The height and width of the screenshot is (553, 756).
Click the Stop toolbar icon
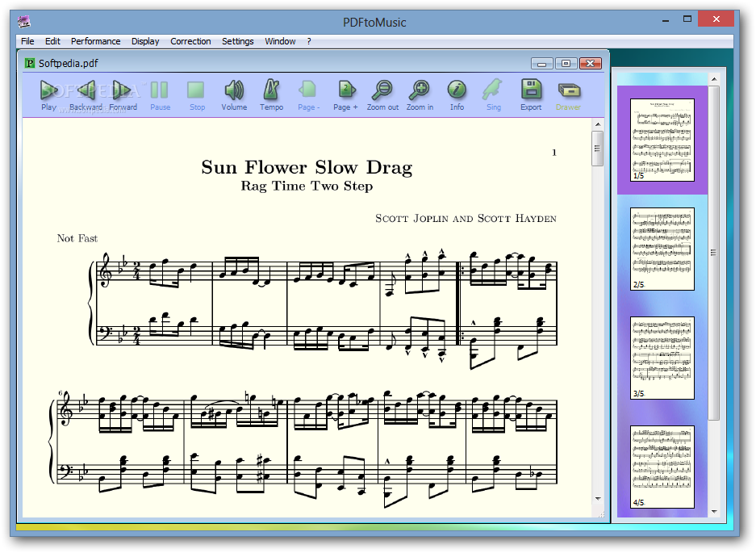[x=197, y=90]
